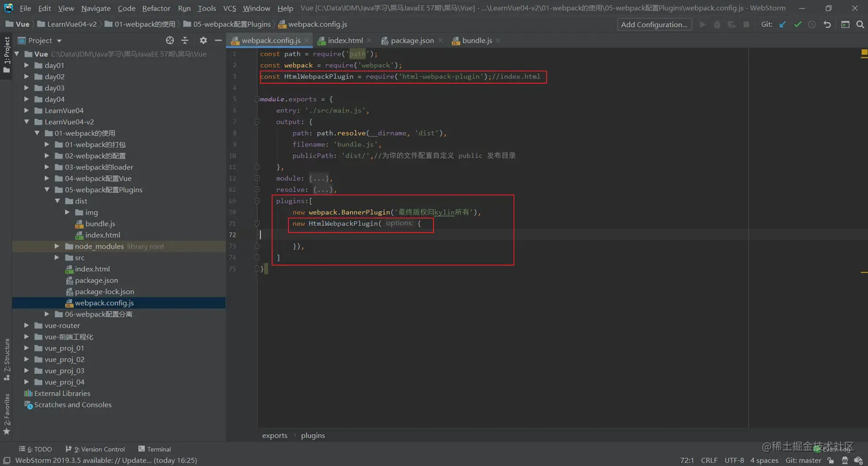868x466 pixels.
Task: Click Add Configuration button
Action: pyautogui.click(x=654, y=25)
